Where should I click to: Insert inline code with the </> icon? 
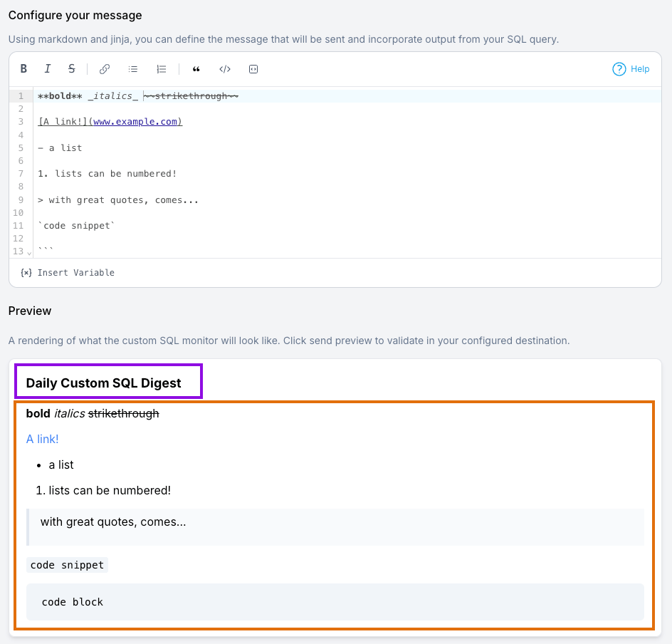tap(224, 69)
